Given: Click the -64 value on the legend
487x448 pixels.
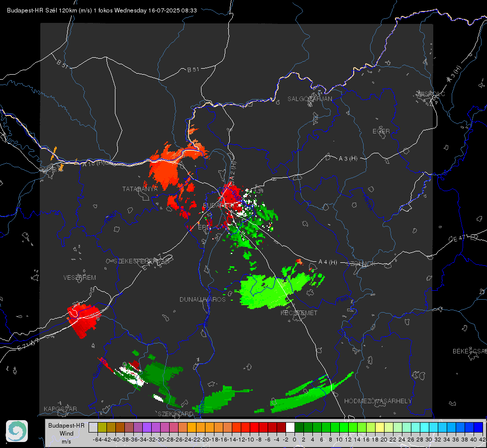Looking at the screenshot, I should 97,440.
